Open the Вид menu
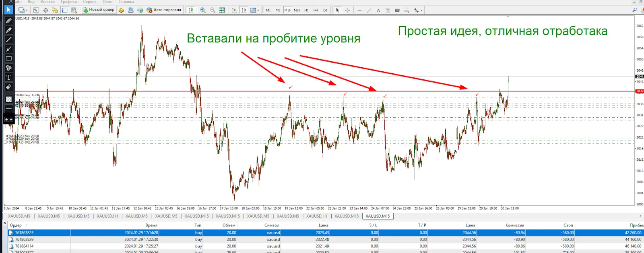Image resolution: width=644 pixels, height=253 pixels. pyautogui.click(x=31, y=2)
